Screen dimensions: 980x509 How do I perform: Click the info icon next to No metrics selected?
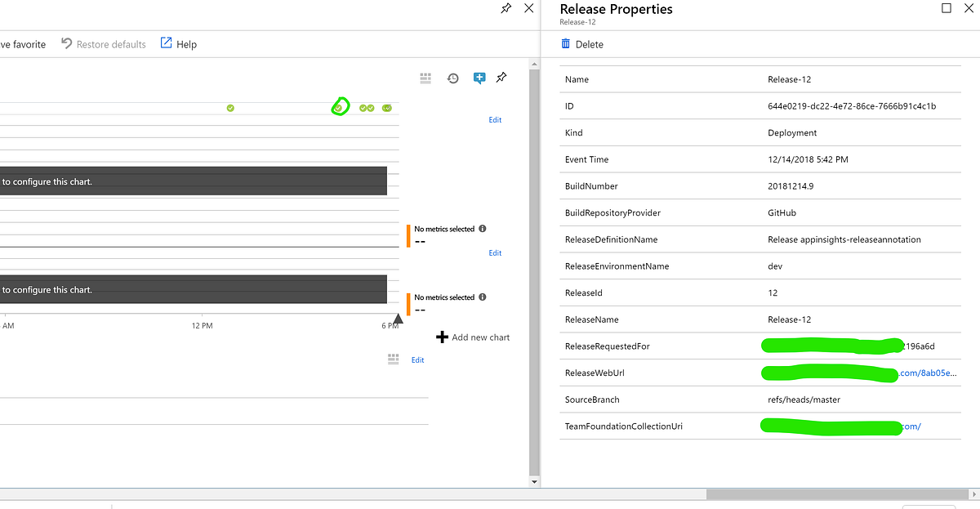tap(482, 229)
